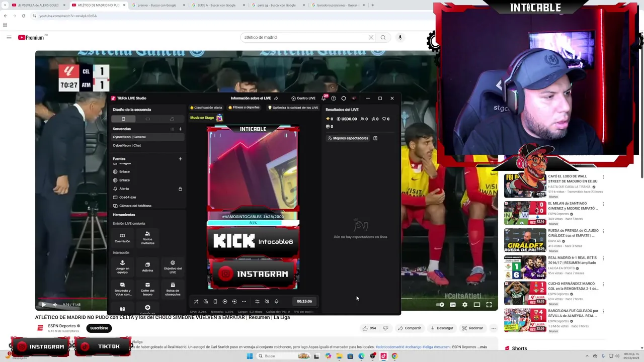
Task: Open the Juego en equipo tool
Action: [x=122, y=267]
